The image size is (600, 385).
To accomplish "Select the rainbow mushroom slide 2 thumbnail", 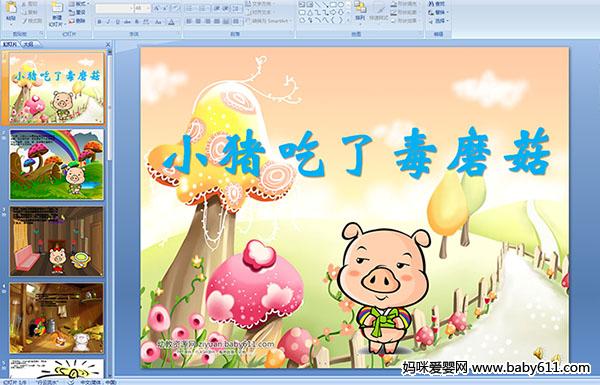I will tap(57, 164).
